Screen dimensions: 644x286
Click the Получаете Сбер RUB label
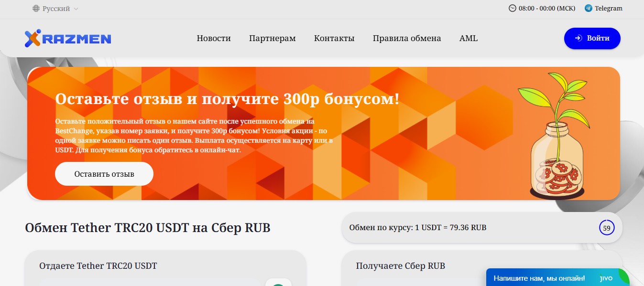tap(401, 266)
